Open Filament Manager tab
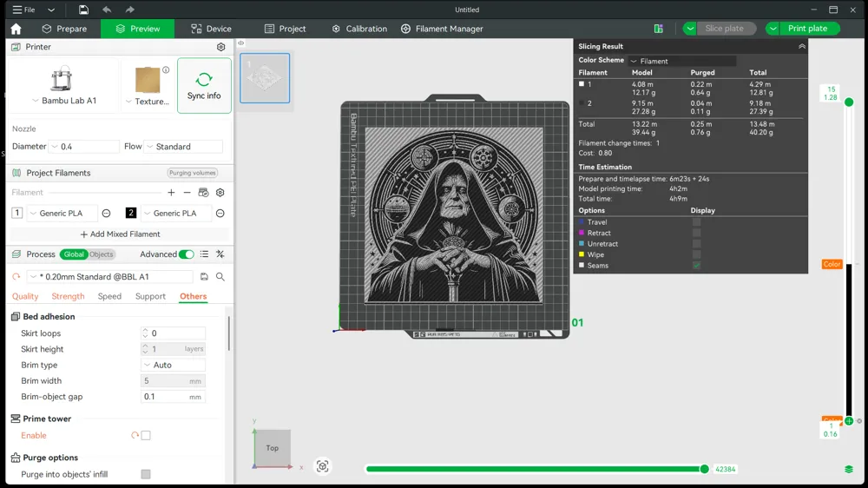The height and width of the screenshot is (488, 868). click(x=442, y=29)
